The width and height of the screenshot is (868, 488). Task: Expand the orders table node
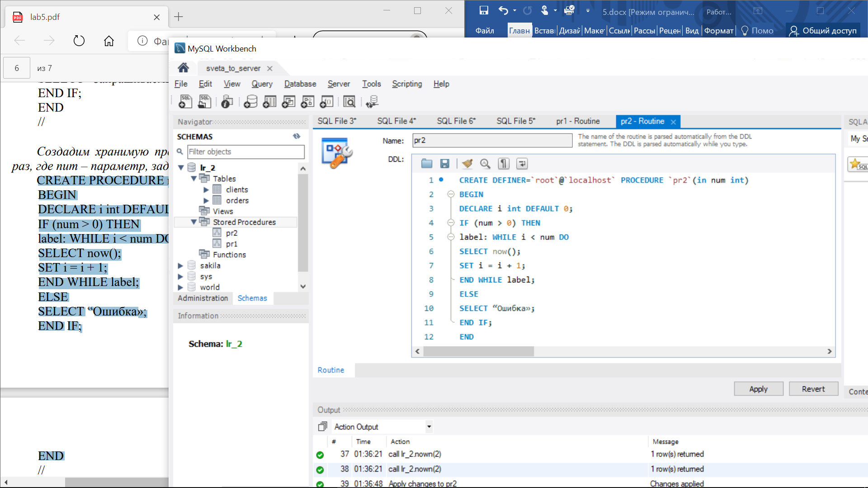(x=206, y=200)
